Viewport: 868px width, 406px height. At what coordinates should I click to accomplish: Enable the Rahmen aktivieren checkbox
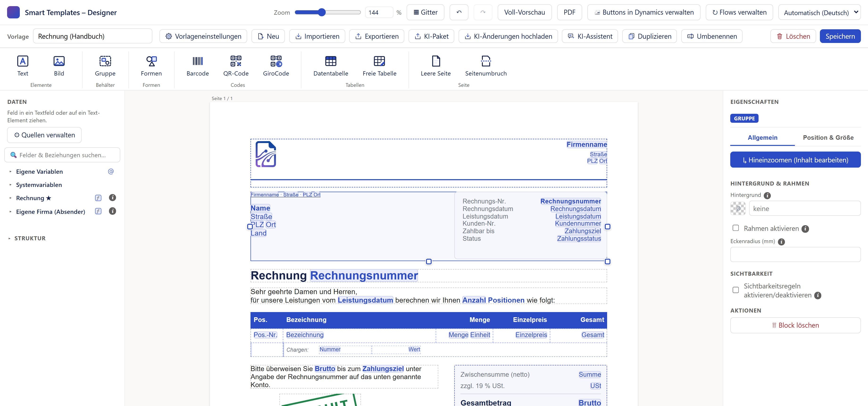coord(736,228)
